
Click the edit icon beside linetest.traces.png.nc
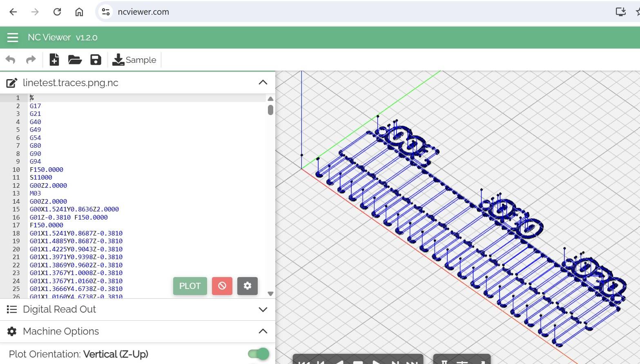[x=11, y=83]
